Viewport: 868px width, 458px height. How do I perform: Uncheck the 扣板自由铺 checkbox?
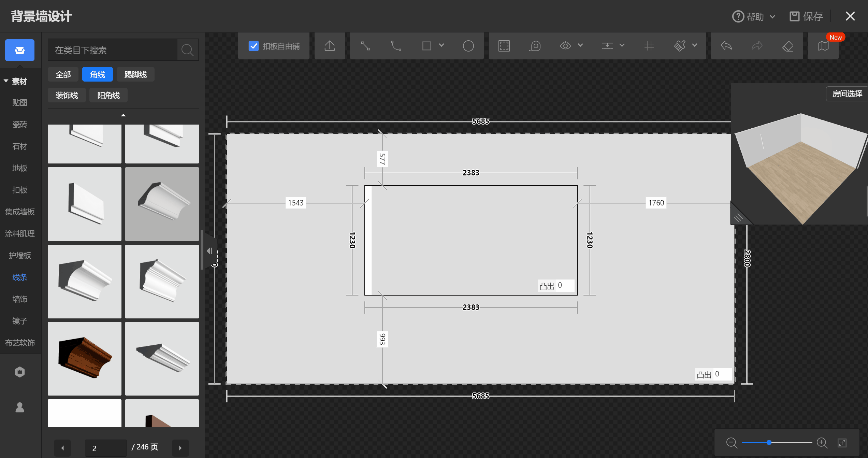254,46
